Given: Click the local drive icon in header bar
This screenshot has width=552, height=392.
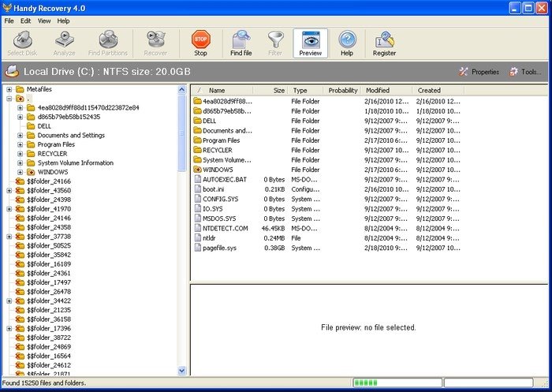Looking at the screenshot, I should (13, 72).
